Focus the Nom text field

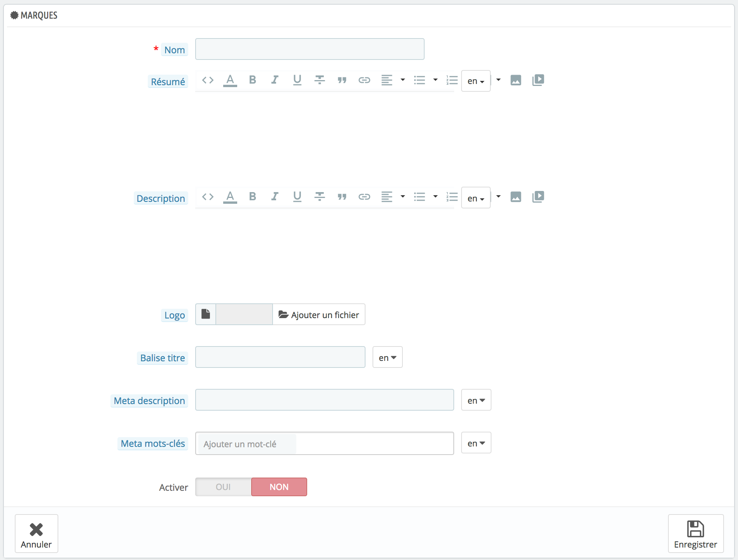310,49
